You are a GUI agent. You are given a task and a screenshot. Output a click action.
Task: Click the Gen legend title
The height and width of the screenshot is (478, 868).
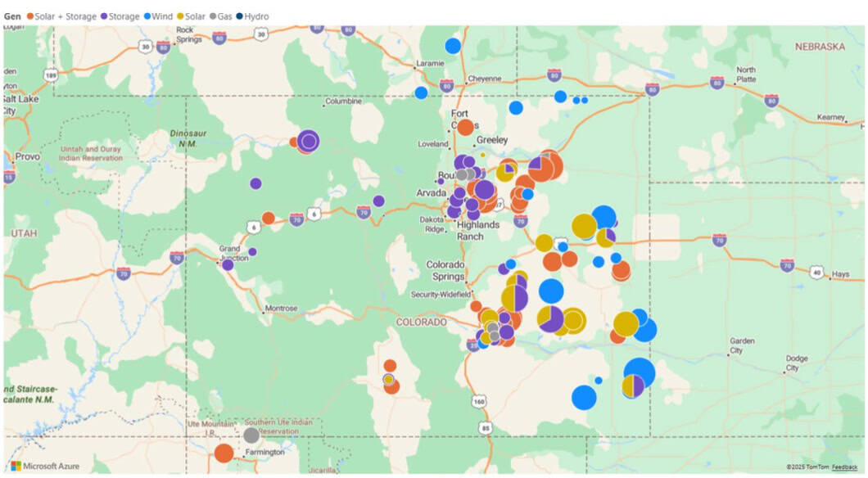12,16
